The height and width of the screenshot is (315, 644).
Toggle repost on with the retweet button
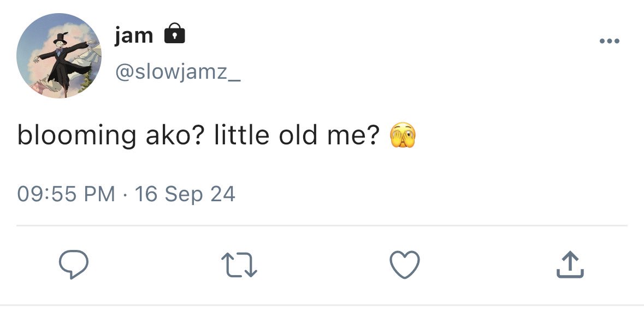[239, 265]
